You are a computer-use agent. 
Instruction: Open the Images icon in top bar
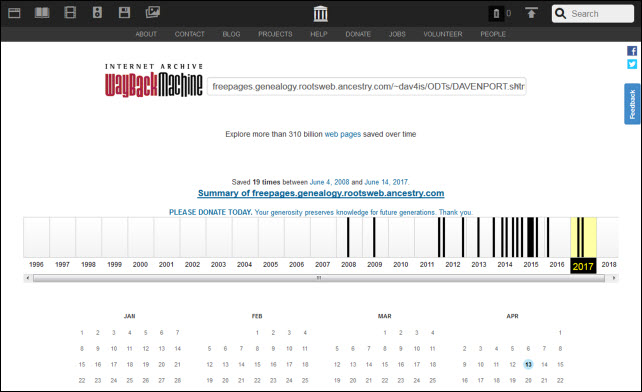[153, 12]
